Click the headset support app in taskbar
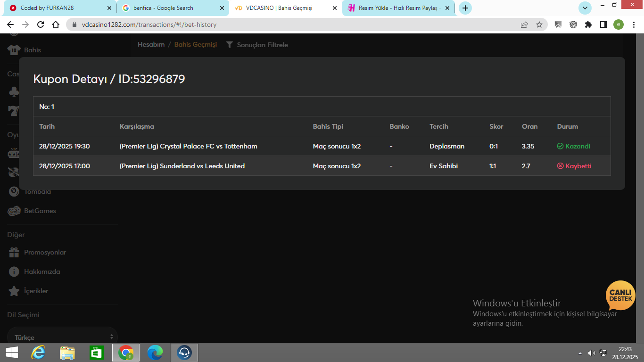 click(184, 353)
